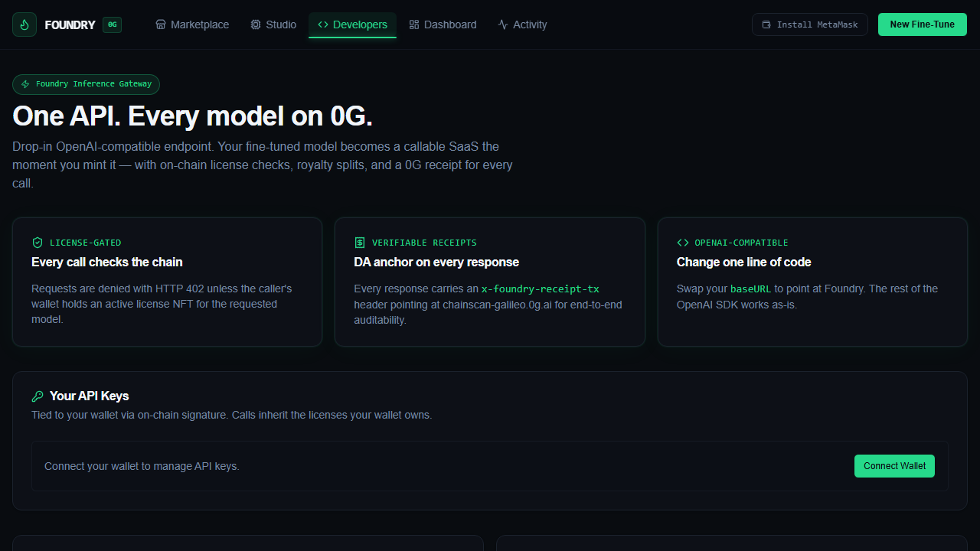The image size is (980, 551).
Task: Open the Marketplace tab
Action: click(192, 24)
